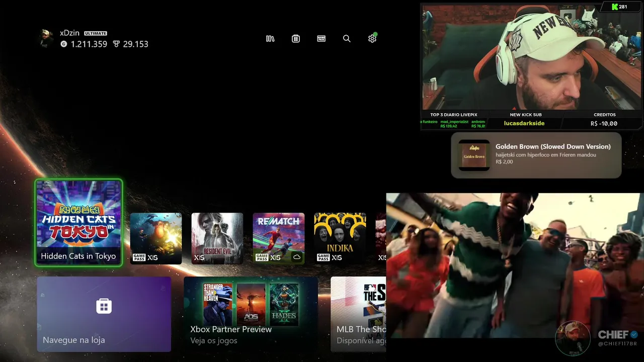Screen dimensions: 644x362
Task: Select the Gamerscore G icon
Action: 63,44
